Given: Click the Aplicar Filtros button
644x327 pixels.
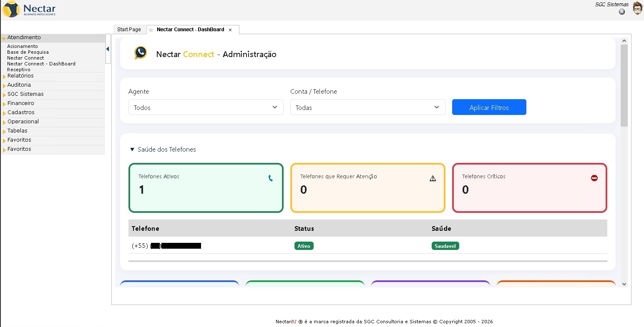Looking at the screenshot, I should (489, 107).
